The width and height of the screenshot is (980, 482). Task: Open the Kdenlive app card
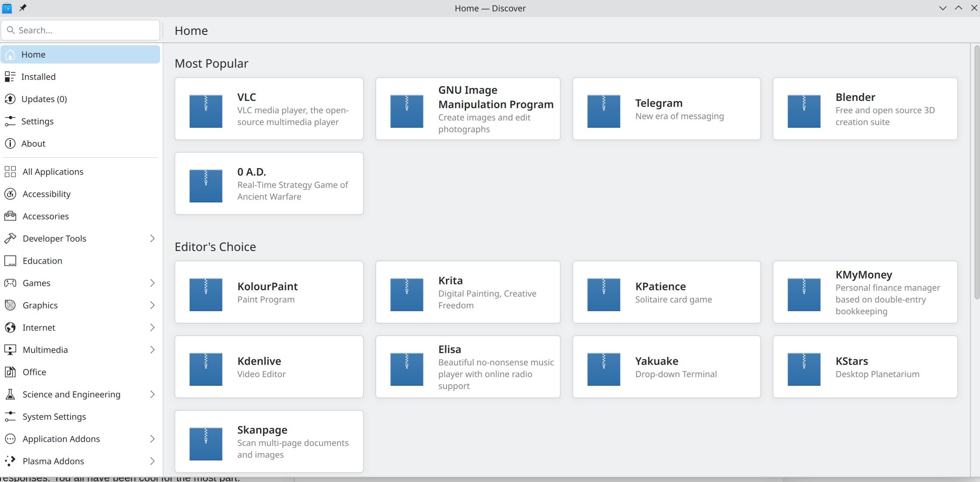[269, 367]
